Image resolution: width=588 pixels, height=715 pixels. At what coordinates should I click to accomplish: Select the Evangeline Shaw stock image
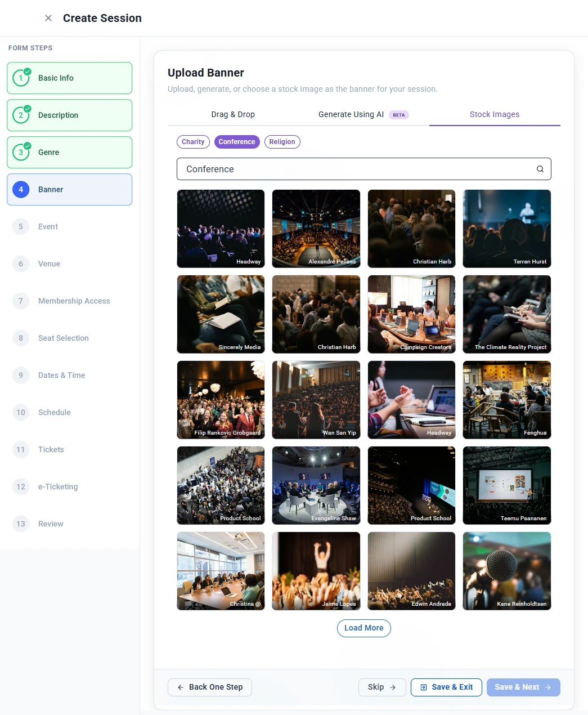pos(316,485)
